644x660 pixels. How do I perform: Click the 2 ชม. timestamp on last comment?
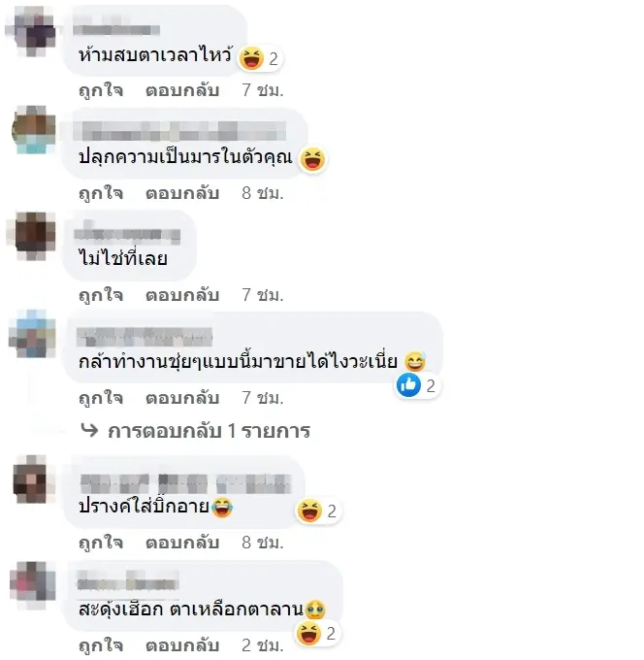pos(263,645)
